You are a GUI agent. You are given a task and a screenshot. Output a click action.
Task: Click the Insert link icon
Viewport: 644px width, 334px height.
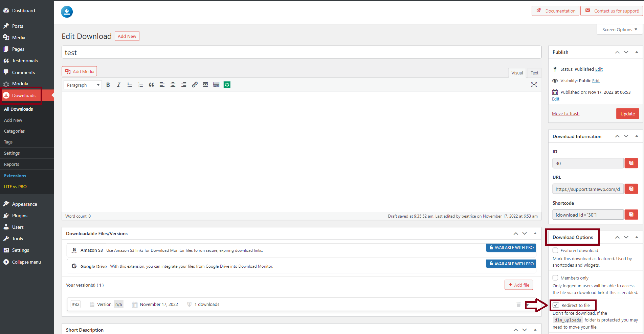[x=195, y=85]
